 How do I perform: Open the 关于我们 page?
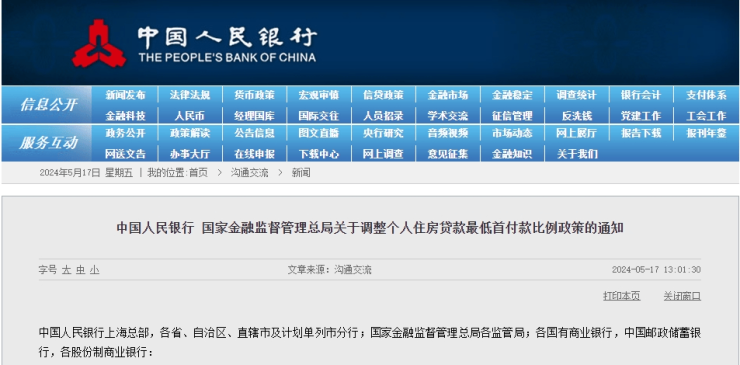(x=577, y=154)
